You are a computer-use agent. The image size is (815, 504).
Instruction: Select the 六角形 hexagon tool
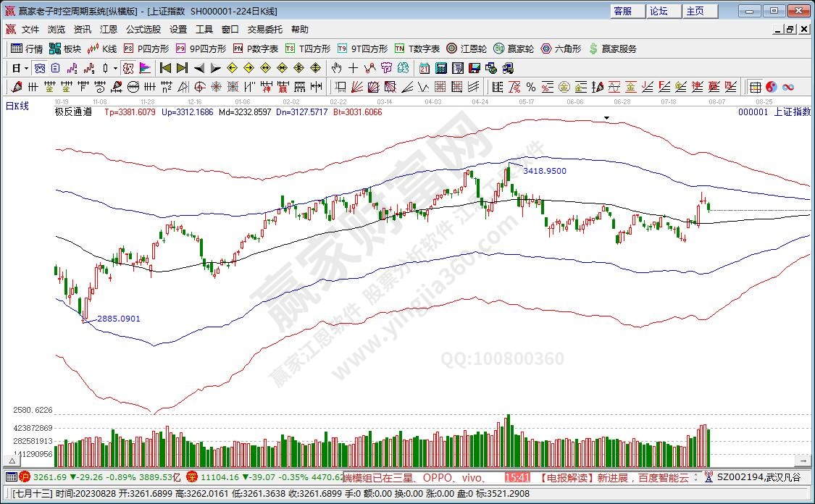coord(561,49)
